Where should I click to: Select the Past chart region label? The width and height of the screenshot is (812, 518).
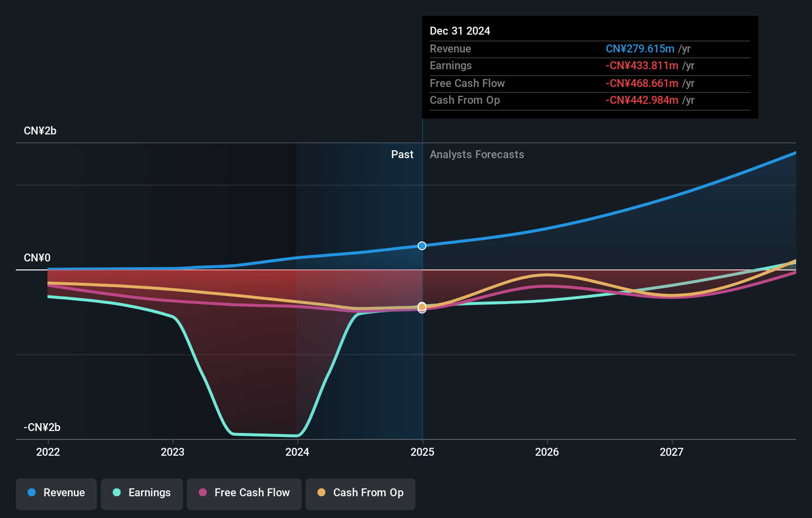(402, 154)
